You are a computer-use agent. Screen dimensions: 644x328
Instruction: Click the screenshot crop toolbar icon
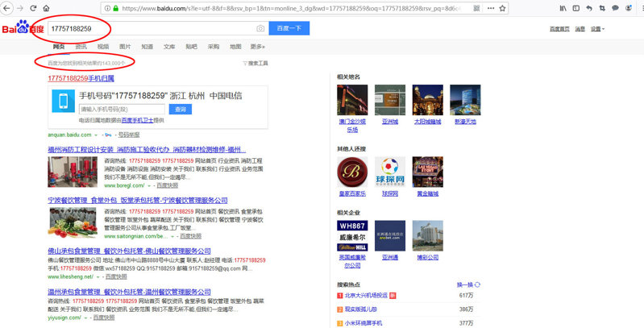click(x=603, y=8)
